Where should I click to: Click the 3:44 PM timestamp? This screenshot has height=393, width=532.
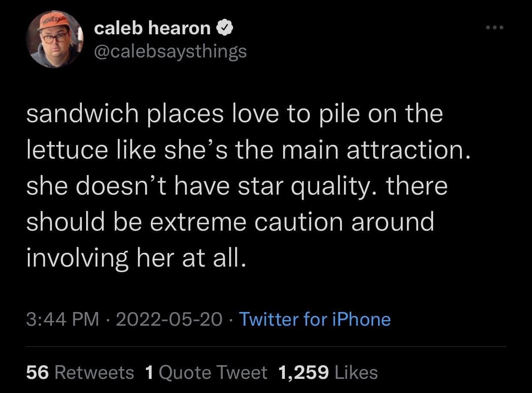pyautogui.click(x=63, y=319)
